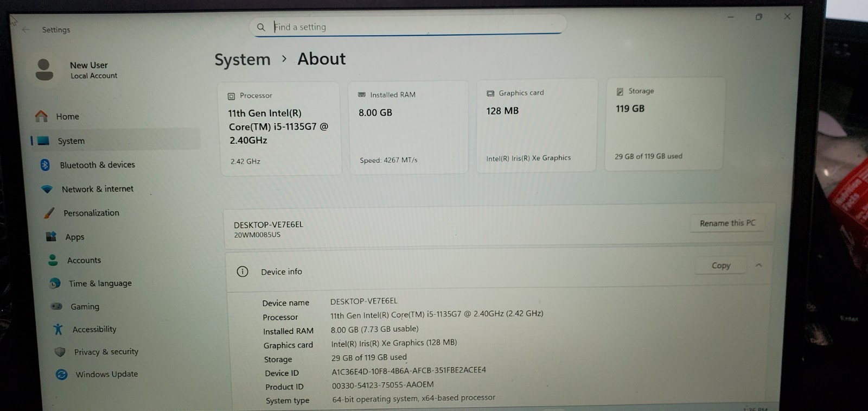Screen dimensions: 868x411
Task: Click the Accounts person icon
Action: pyautogui.click(x=53, y=260)
